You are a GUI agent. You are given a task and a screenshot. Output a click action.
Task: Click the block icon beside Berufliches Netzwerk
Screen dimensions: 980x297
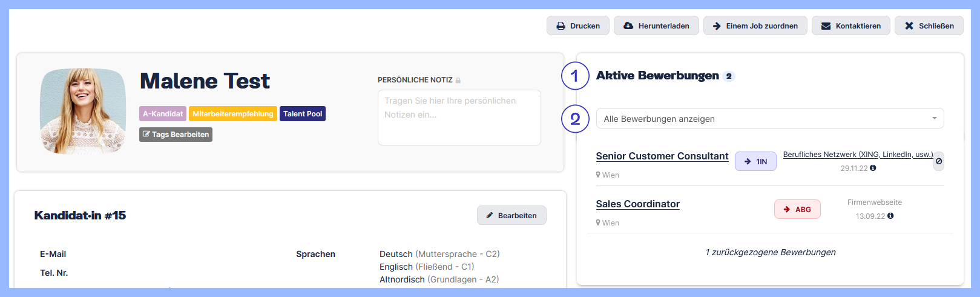pos(939,161)
